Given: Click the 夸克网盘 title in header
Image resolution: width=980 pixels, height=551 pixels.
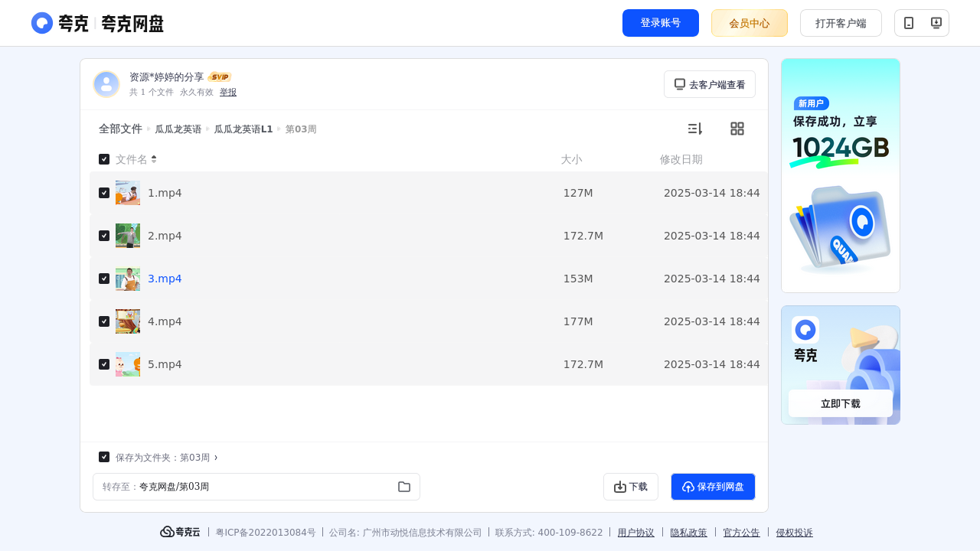Looking at the screenshot, I should click(x=132, y=24).
